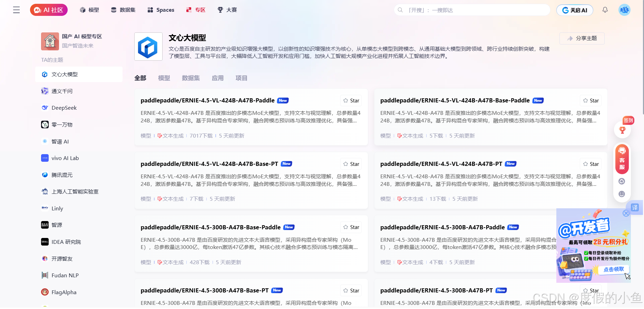Click 文本生成 tag on 7017下载 card
Viewport: 644px width, 309px height.
coord(170,136)
